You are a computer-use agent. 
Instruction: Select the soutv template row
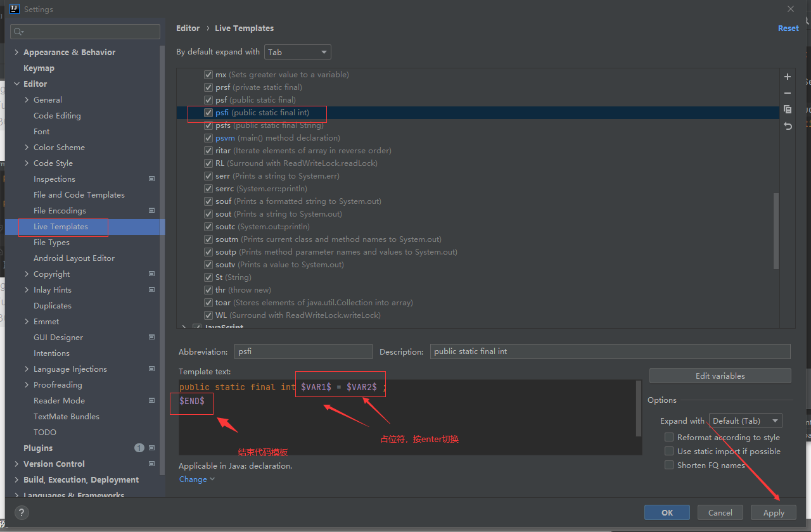pyautogui.click(x=478, y=265)
